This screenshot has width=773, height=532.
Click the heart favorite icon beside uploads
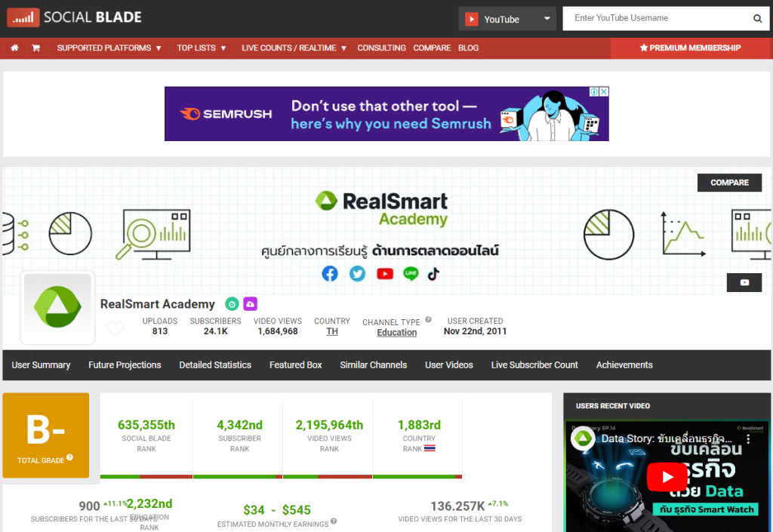115,329
